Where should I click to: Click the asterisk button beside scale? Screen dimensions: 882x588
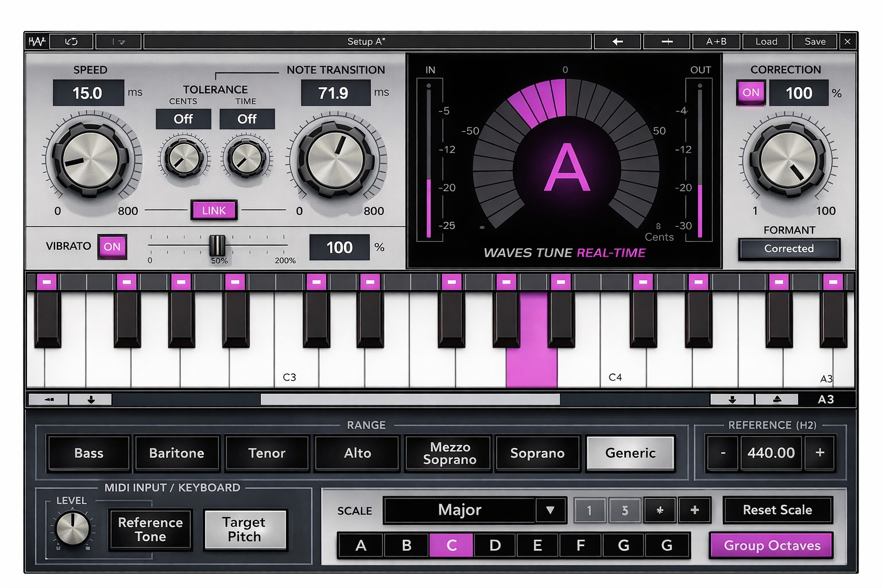click(x=660, y=510)
